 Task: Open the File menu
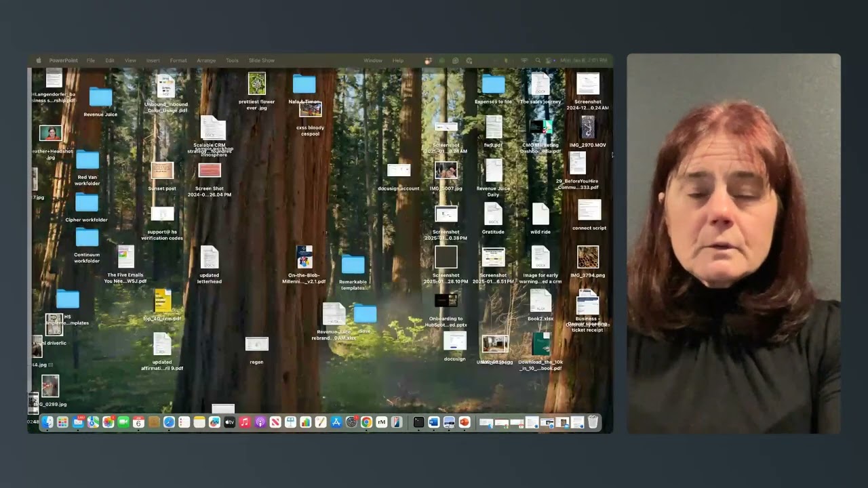pos(91,61)
